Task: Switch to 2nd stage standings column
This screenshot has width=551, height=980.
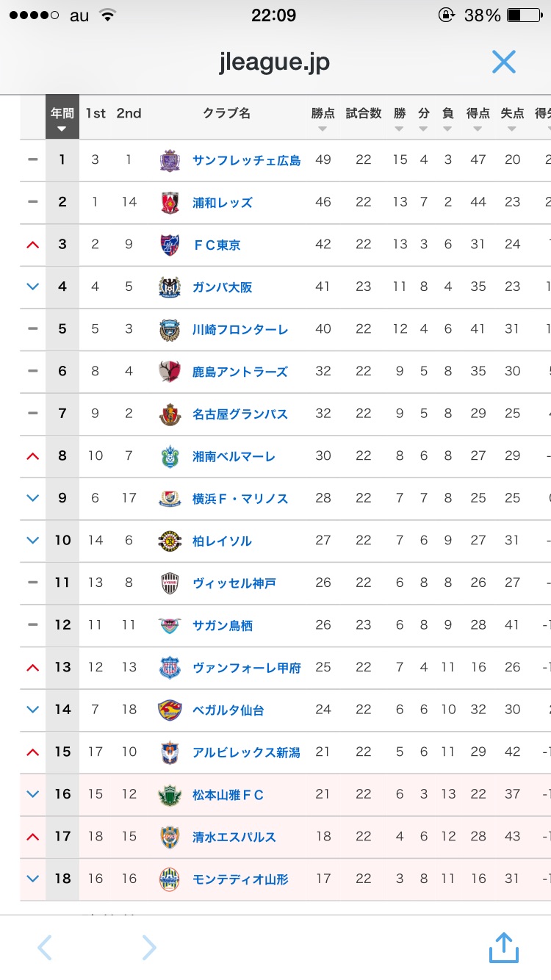Action: tap(129, 114)
